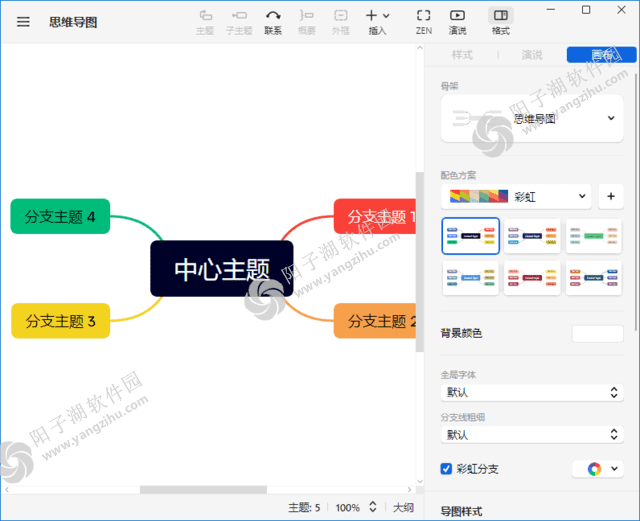This screenshot has height=521, width=640.
Task: Choose the second navy-center theme thumbnail
Action: [x=532, y=236]
